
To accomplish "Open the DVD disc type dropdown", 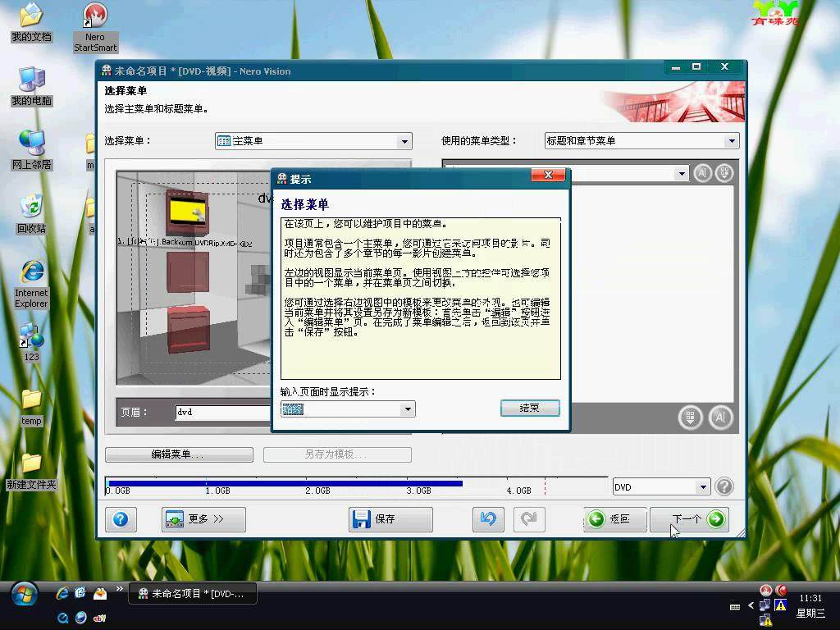I will 703,487.
